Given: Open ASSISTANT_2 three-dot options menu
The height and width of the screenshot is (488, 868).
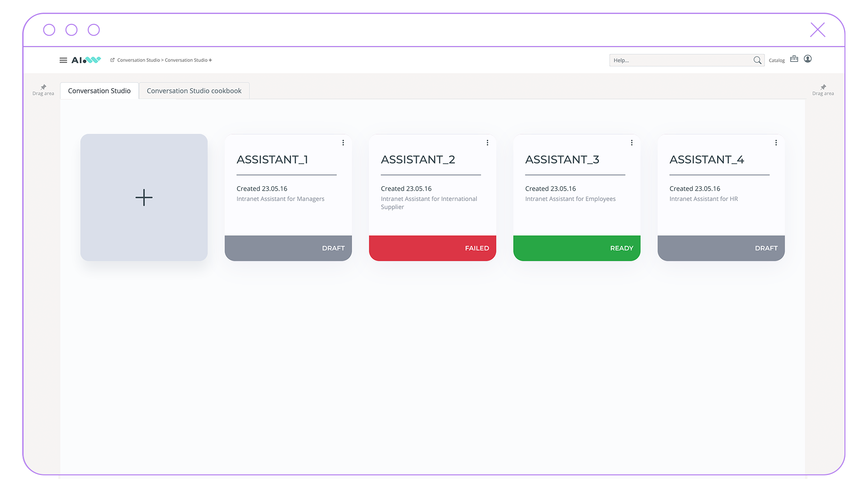Looking at the screenshot, I should click(x=487, y=143).
